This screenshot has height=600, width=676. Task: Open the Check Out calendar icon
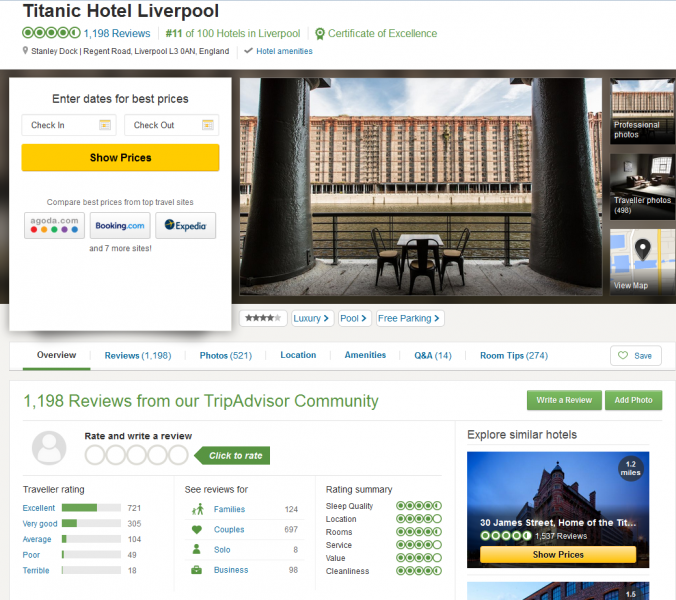[x=208, y=125]
